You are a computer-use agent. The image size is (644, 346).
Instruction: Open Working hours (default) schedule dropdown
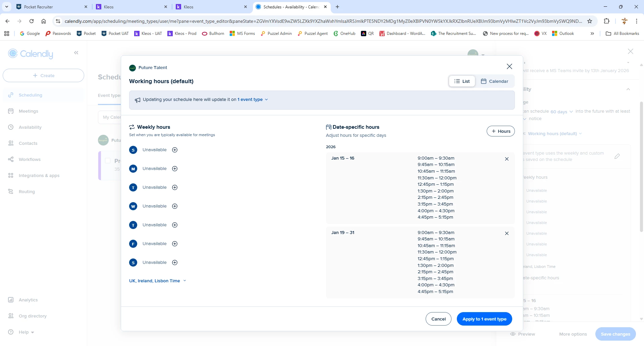point(555,133)
